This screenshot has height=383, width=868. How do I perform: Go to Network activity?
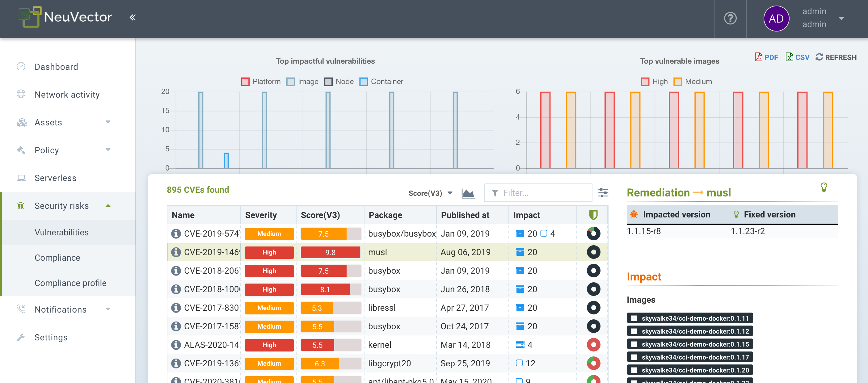pyautogui.click(x=67, y=95)
